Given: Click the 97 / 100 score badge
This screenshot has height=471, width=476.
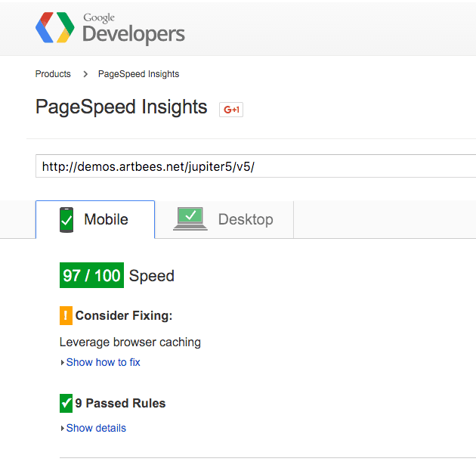Looking at the screenshot, I should click(x=91, y=275).
